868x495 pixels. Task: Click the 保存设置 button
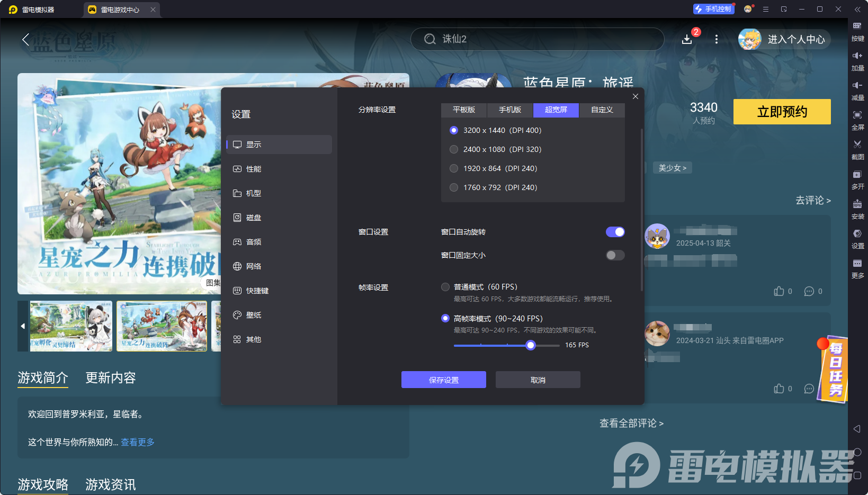(444, 380)
